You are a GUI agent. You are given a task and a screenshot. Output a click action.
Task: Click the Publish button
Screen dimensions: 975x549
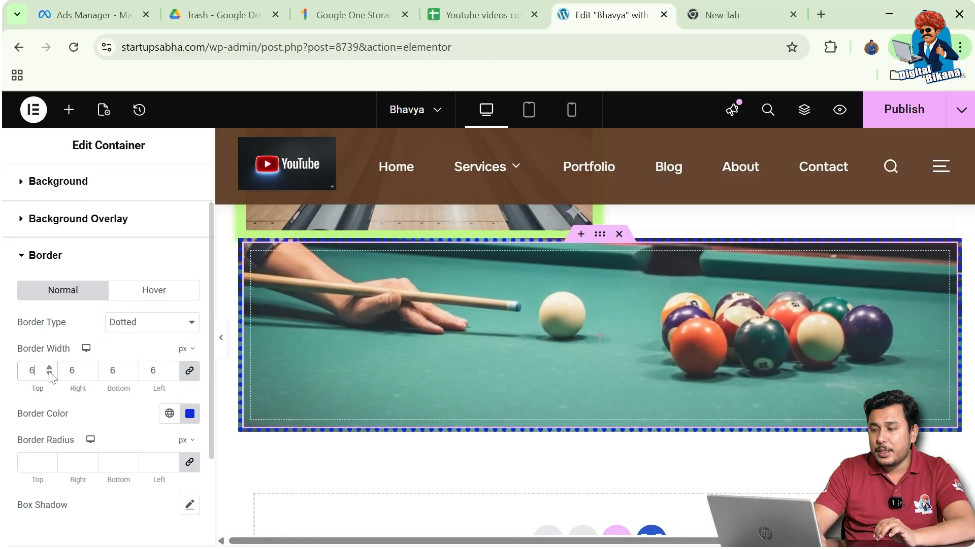tap(903, 110)
